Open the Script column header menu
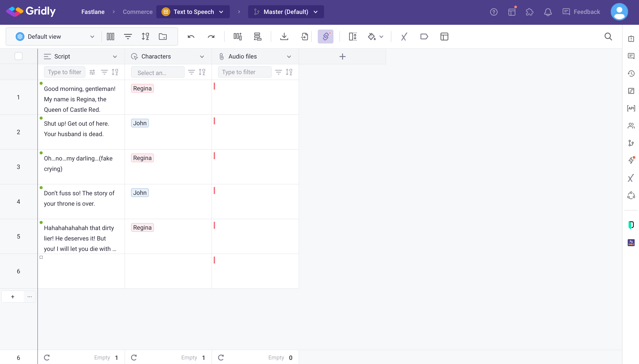Viewport: 639px width, 364px height. [115, 57]
